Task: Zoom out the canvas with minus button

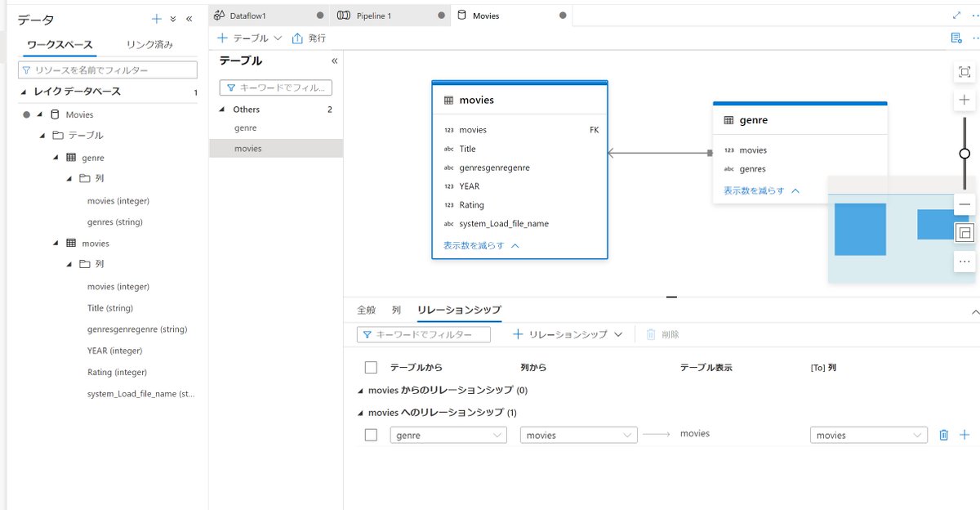Action: coord(964,204)
